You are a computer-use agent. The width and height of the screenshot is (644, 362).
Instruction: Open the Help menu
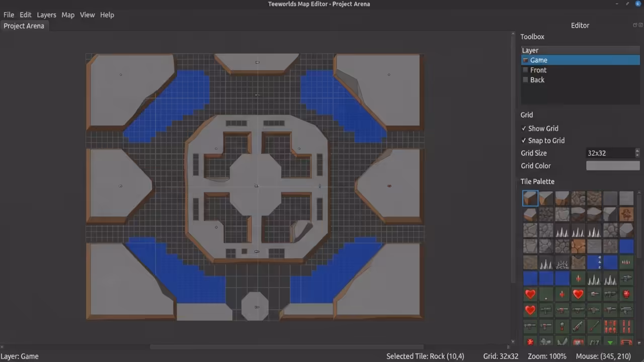[107, 15]
